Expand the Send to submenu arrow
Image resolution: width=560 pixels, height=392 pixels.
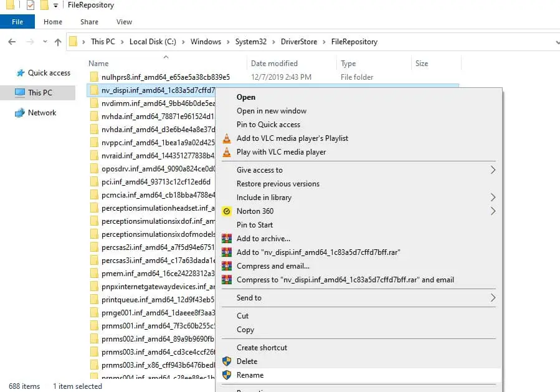click(x=493, y=298)
